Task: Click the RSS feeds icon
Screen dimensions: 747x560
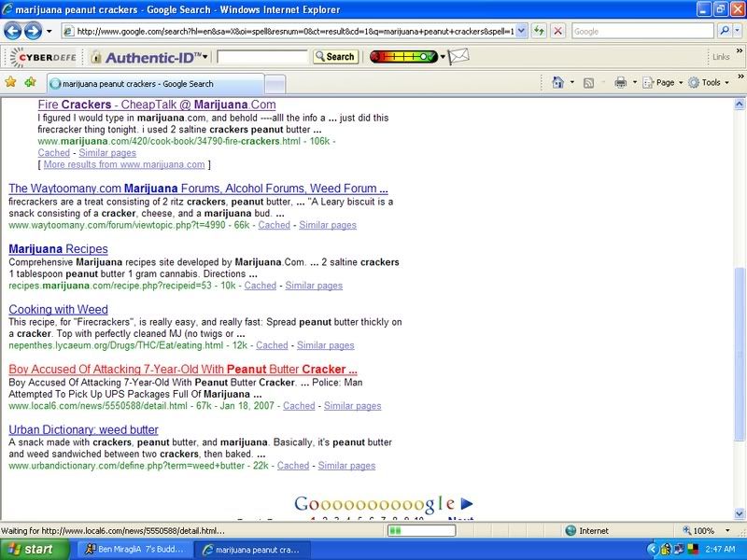Action: [x=588, y=83]
